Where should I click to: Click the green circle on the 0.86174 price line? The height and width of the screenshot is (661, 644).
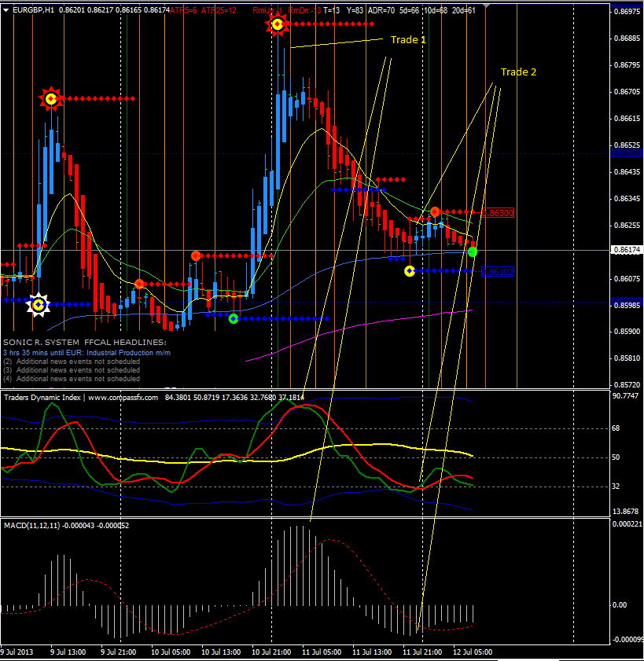click(x=473, y=252)
